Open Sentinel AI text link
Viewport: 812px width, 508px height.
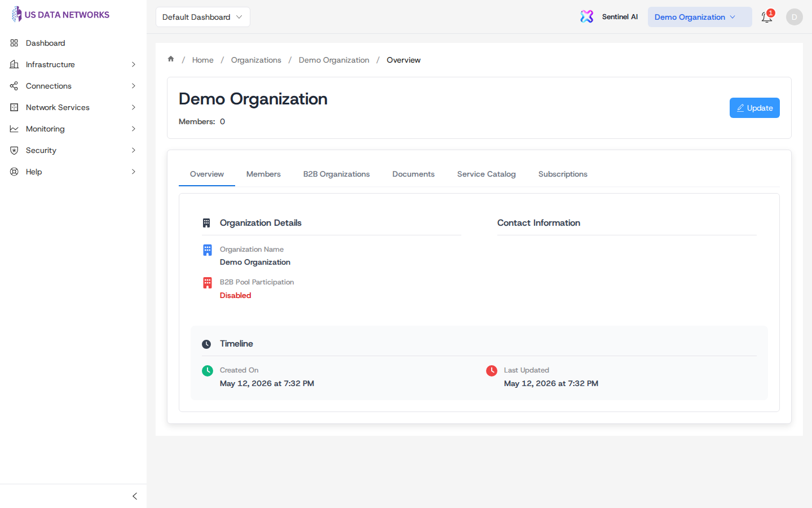coord(620,17)
